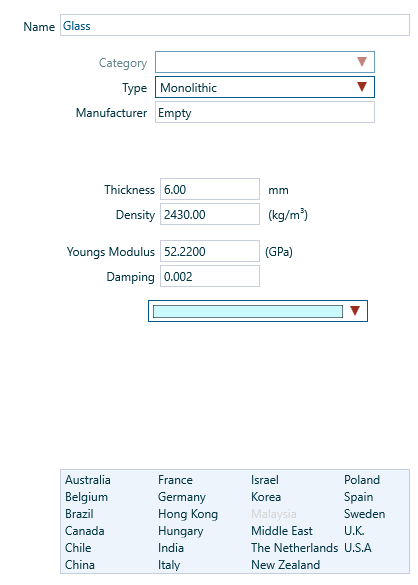
Task: Click the greyed-out Malaysia entry
Action: (x=274, y=514)
